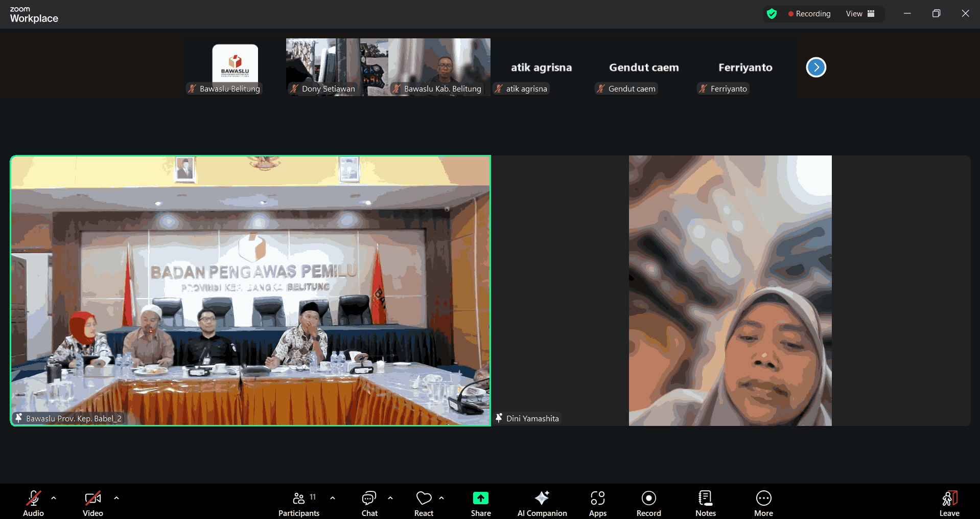Select the Gendut caem participant tile

click(644, 67)
